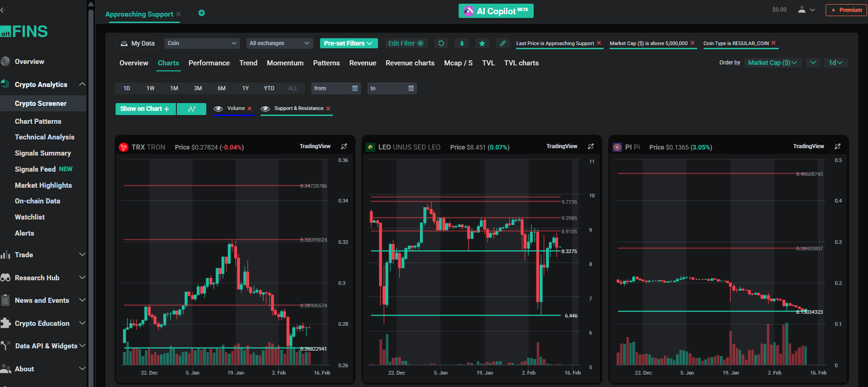868x387 pixels.
Task: Click the alert bell icon in toolbar
Action: (x=461, y=43)
